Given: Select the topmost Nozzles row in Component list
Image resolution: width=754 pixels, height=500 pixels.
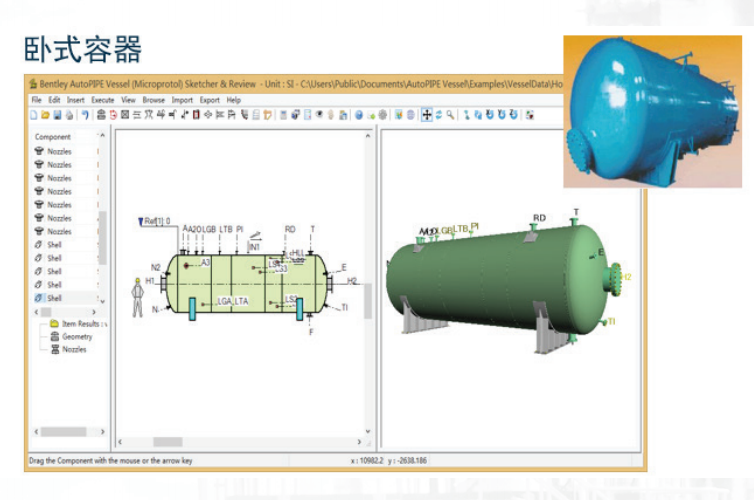Looking at the screenshot, I should click(66, 151).
